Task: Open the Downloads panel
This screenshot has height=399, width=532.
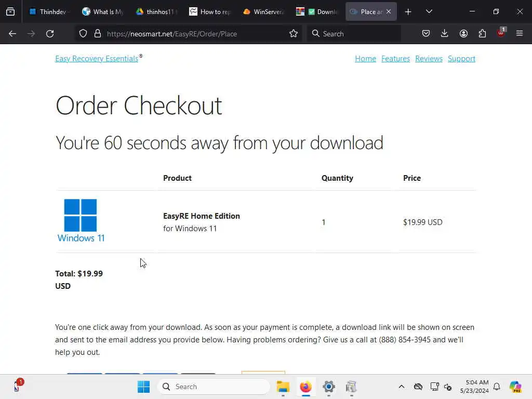Action: (445, 34)
